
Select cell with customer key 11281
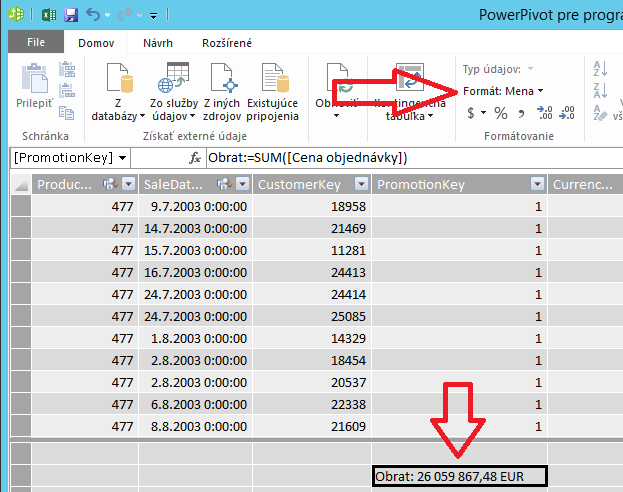point(312,251)
